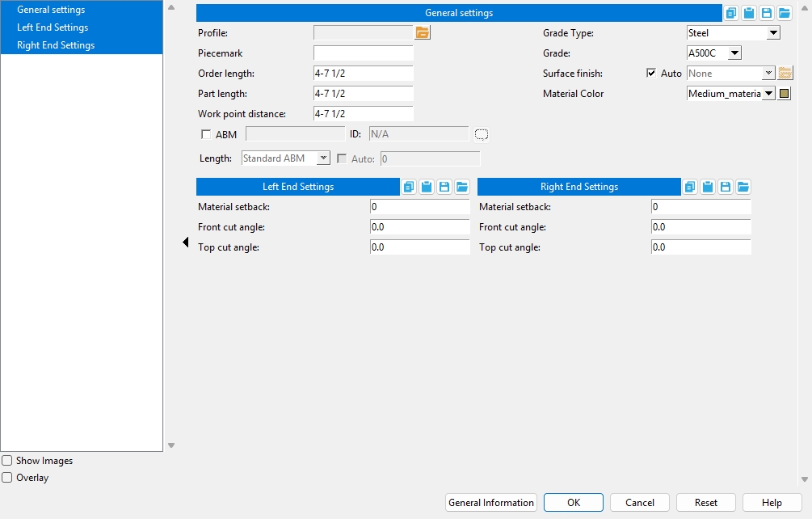Click copy icon in Left End Settings header
This screenshot has width=812, height=519.
click(x=409, y=187)
